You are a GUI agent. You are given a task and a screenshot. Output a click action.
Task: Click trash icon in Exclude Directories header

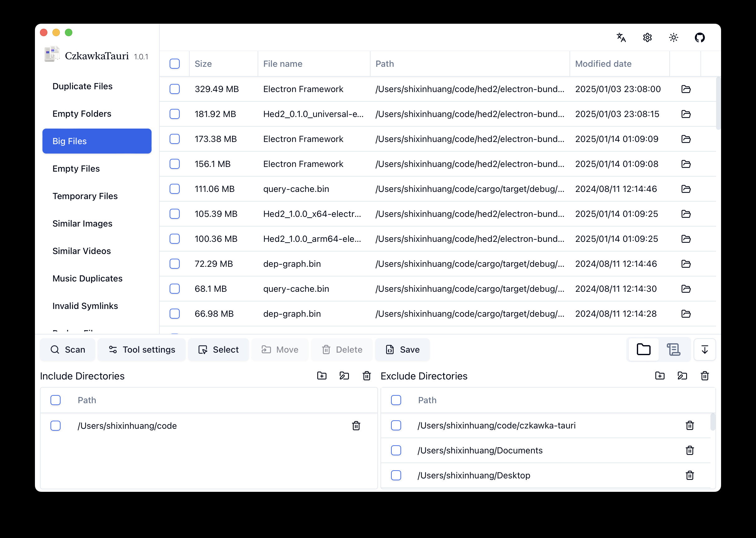(705, 376)
